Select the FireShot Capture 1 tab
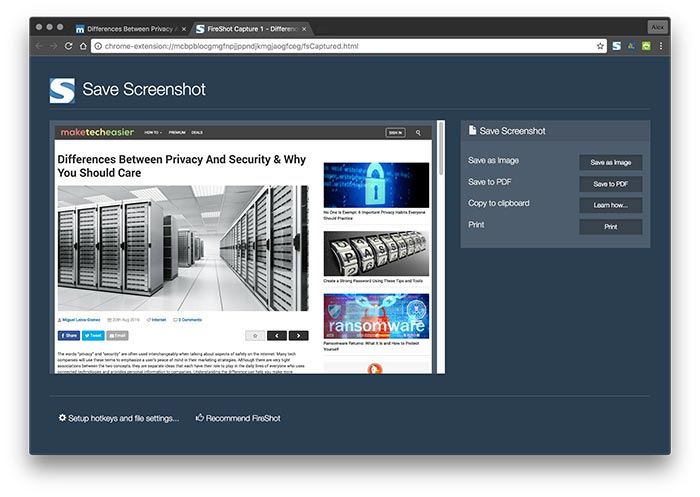The height and width of the screenshot is (497, 700). click(252, 29)
